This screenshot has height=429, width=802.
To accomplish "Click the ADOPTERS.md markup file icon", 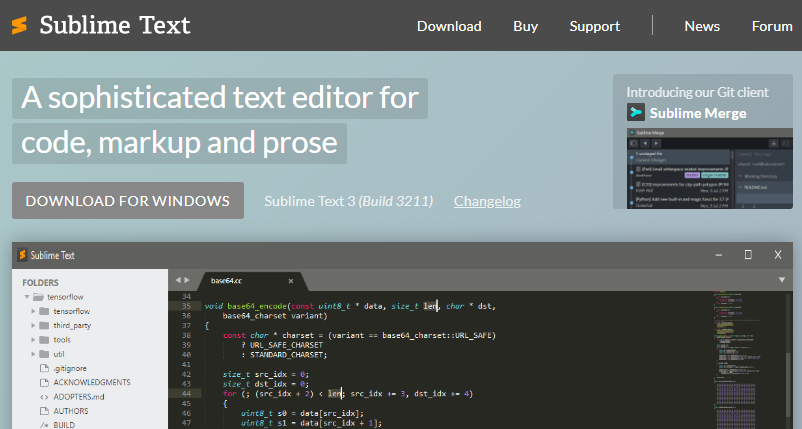I will click(44, 397).
